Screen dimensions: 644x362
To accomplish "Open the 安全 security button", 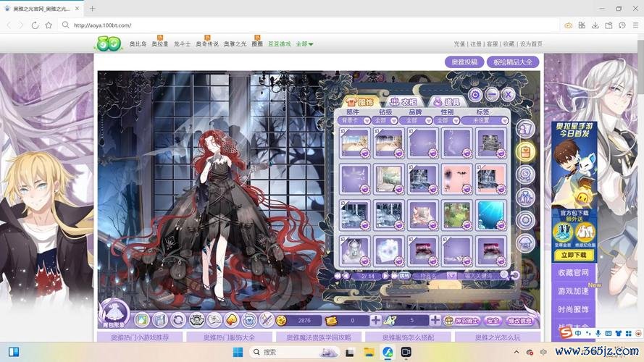I will [x=493, y=321].
